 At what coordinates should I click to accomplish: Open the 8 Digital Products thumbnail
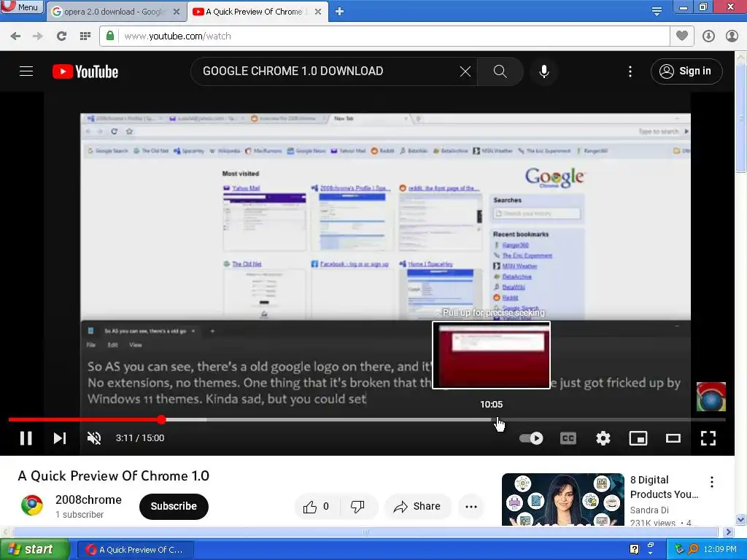click(563, 499)
